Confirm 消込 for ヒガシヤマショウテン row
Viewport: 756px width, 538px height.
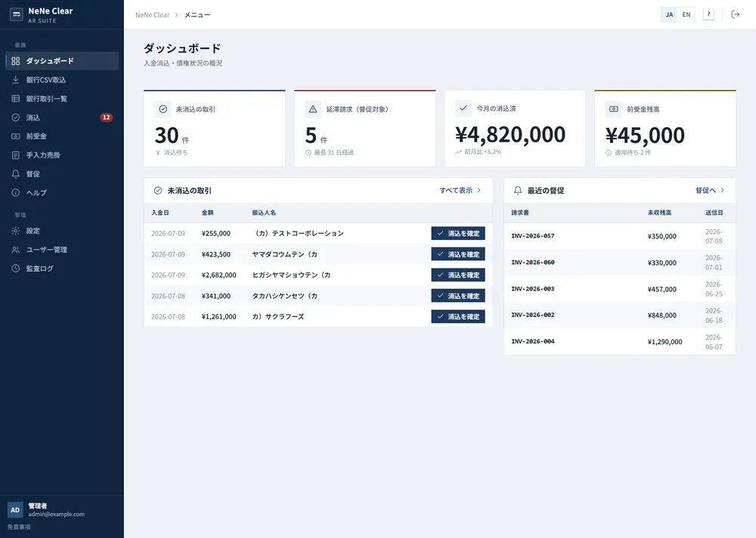click(x=458, y=275)
